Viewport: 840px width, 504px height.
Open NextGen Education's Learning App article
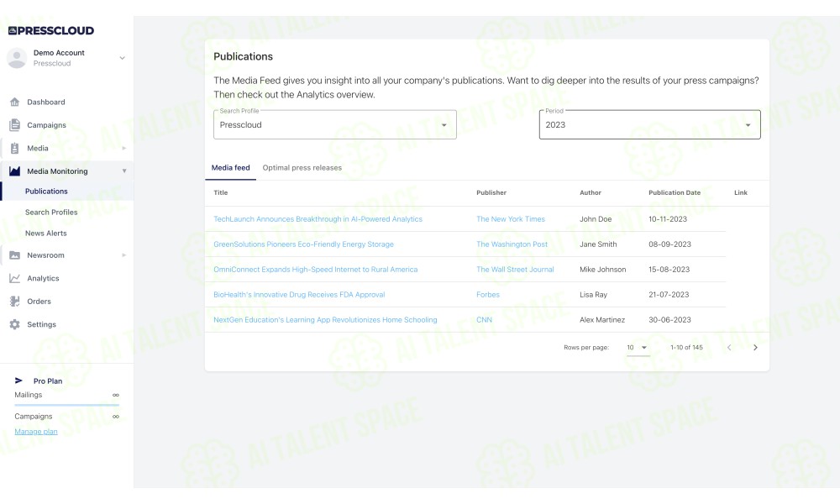(x=325, y=320)
